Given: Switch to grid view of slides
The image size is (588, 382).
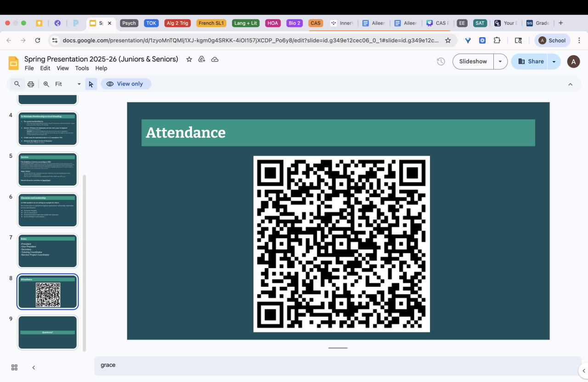Looking at the screenshot, I should pyautogui.click(x=14, y=367).
